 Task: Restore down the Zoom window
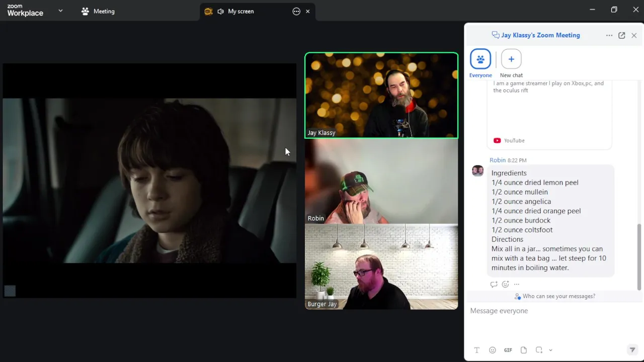(614, 10)
